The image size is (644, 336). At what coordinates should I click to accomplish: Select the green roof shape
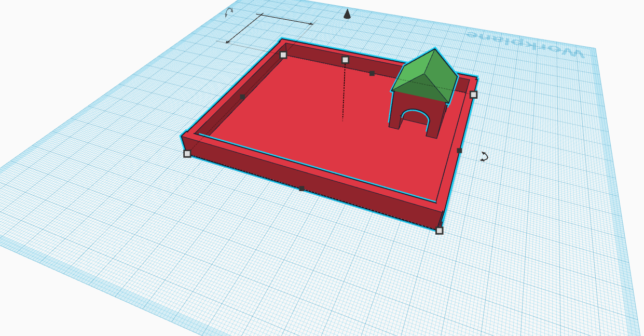424,75
